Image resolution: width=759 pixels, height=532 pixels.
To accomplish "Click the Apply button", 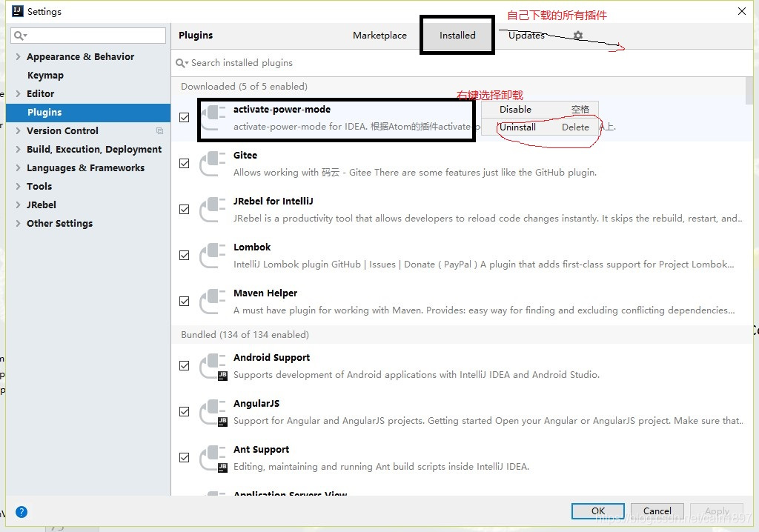I will [717, 511].
